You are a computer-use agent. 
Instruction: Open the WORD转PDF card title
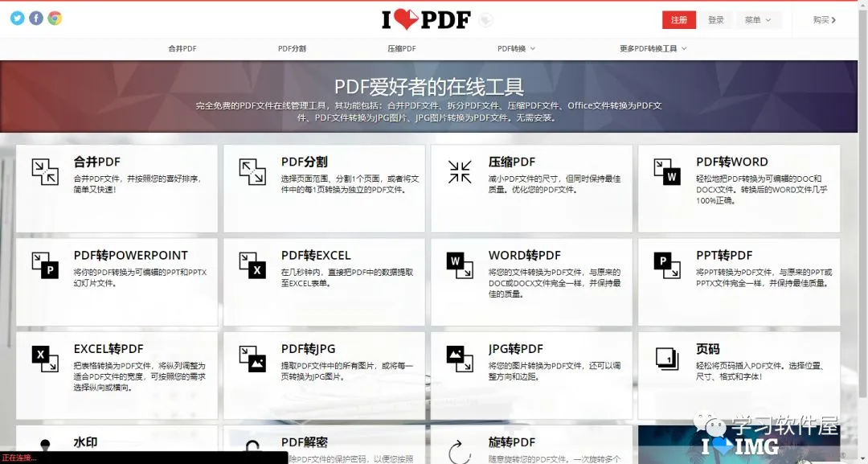pos(525,255)
